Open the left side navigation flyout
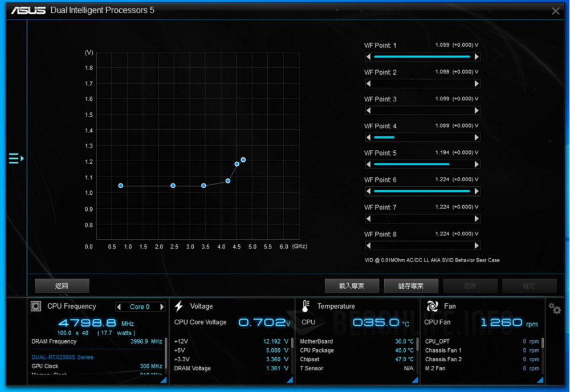 click(16, 158)
